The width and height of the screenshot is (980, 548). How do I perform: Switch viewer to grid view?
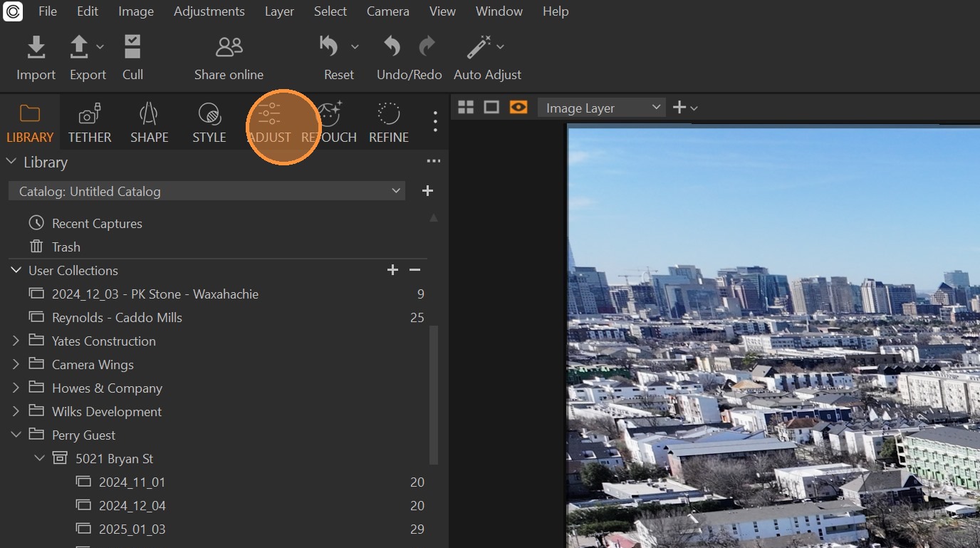(x=466, y=107)
